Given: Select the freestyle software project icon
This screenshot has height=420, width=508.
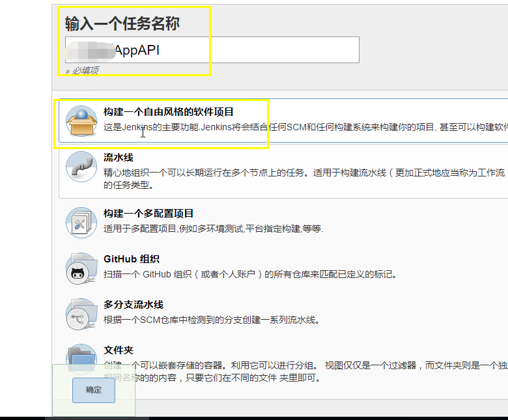Looking at the screenshot, I should (x=81, y=121).
